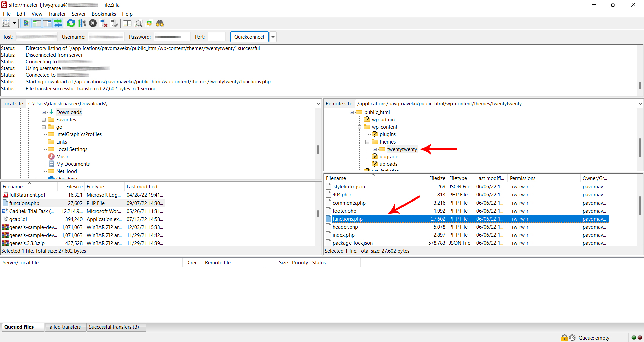644x342 pixels.
Task: Toggle directory comparison icon
Action: point(139,23)
